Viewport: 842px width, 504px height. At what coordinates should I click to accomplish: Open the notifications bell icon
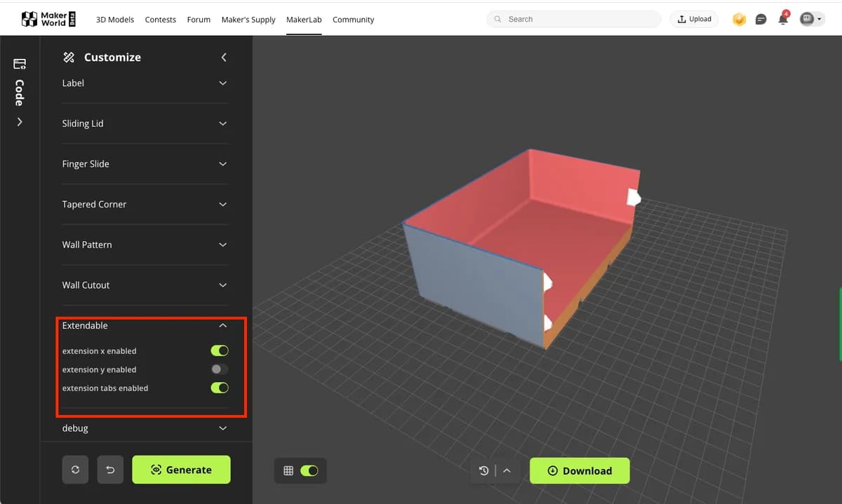coord(783,19)
